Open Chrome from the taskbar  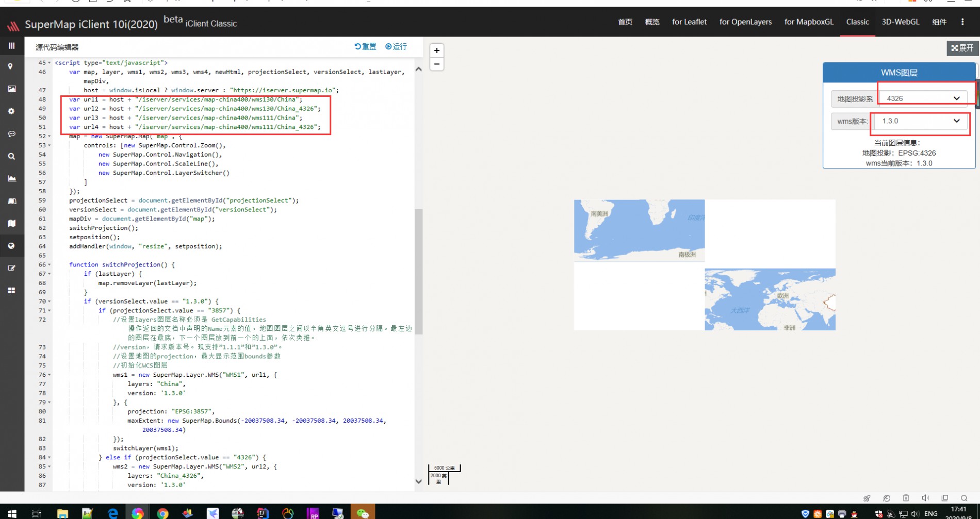(162, 513)
